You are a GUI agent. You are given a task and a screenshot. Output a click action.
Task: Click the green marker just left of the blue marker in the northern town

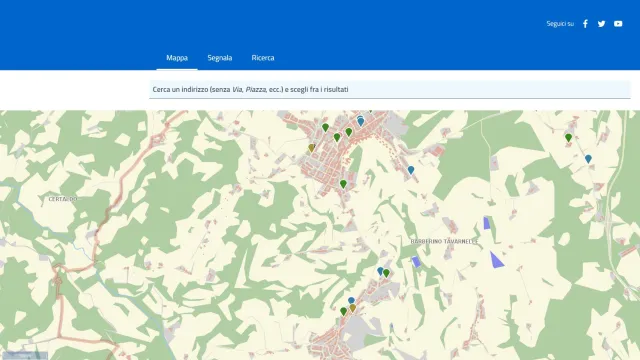(349, 132)
